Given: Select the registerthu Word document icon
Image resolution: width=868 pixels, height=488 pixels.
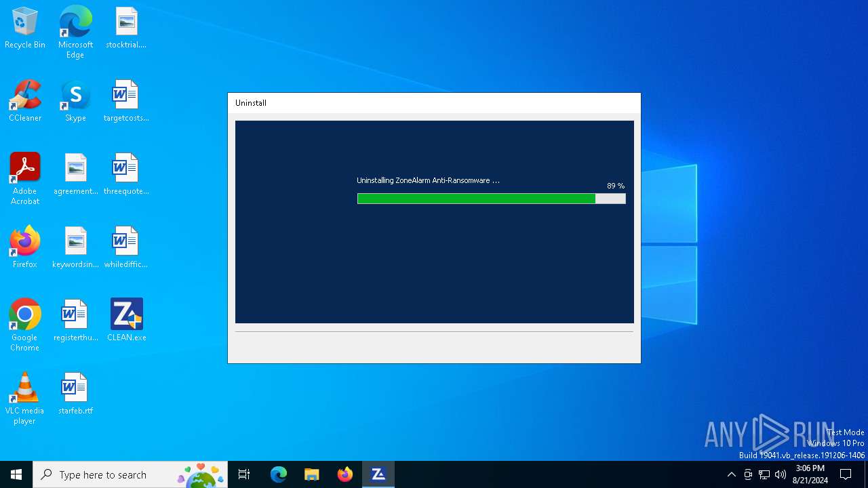Looking at the screenshot, I should click(75, 321).
